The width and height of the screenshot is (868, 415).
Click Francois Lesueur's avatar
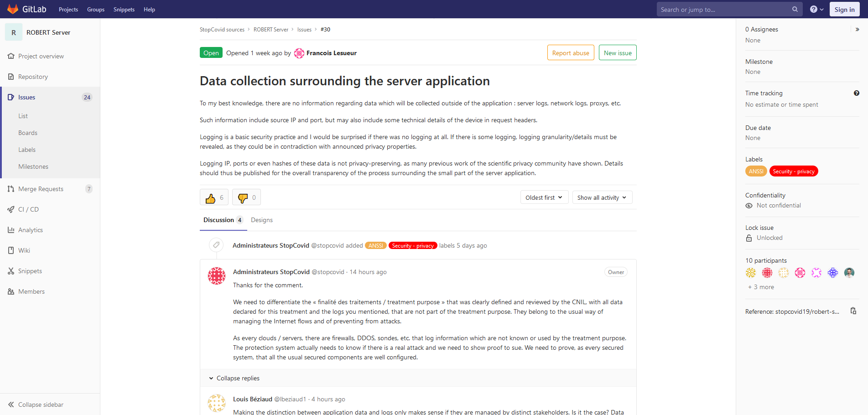pos(299,53)
